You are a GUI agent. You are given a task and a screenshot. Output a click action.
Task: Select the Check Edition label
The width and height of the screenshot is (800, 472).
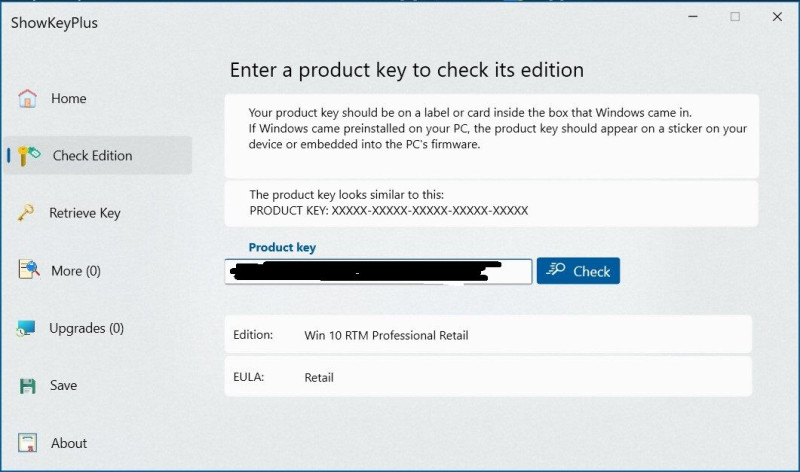(92, 156)
